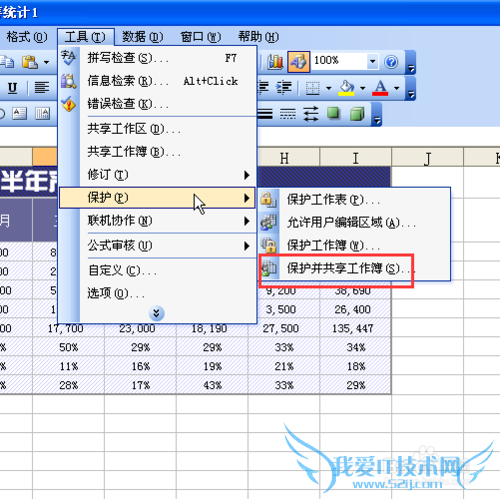The height and width of the screenshot is (499, 500).
Task: Open the 窗口(W) menu
Action: point(201,37)
